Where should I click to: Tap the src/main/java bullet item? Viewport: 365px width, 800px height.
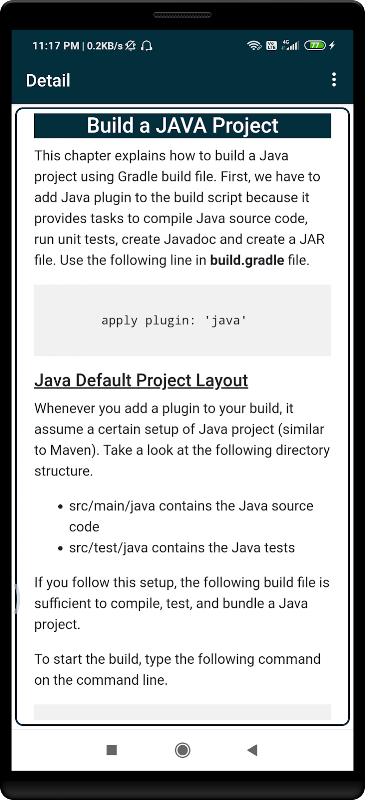click(x=191, y=516)
